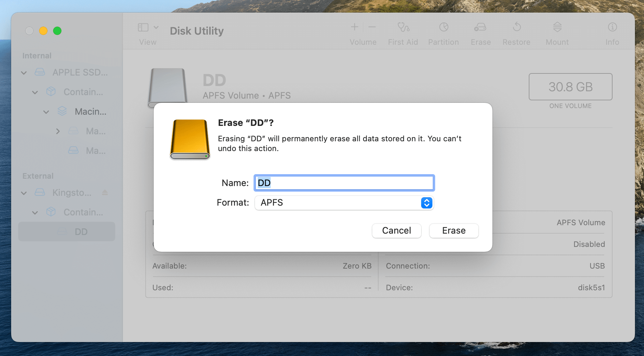Confirm by clicking Erase
The height and width of the screenshot is (356, 644).
[x=454, y=231]
